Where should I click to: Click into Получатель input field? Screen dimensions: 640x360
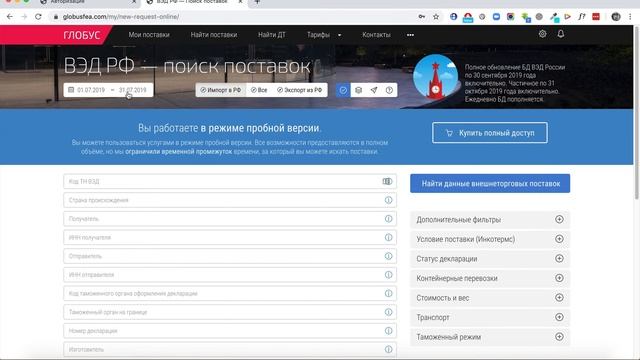click(230, 219)
